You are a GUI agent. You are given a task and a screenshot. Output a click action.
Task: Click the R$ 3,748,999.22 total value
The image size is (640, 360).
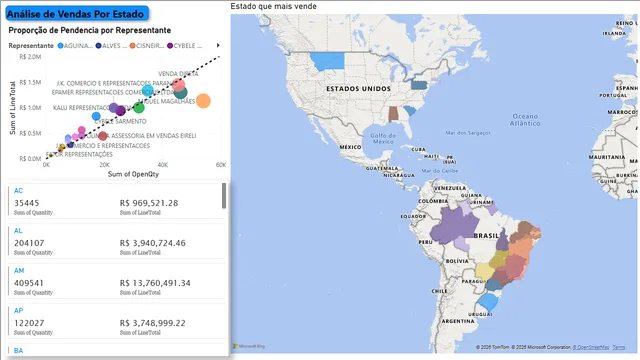[x=152, y=323]
